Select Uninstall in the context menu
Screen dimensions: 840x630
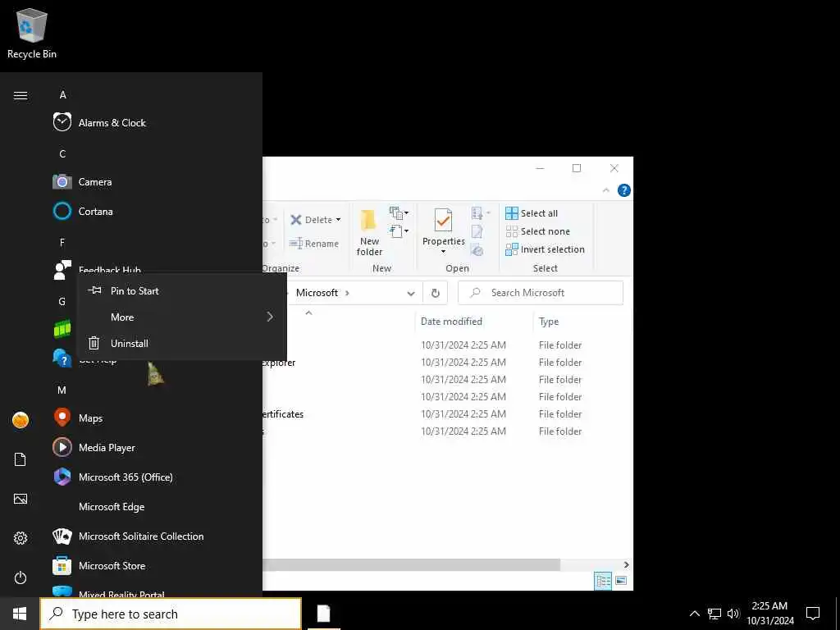(x=181, y=344)
